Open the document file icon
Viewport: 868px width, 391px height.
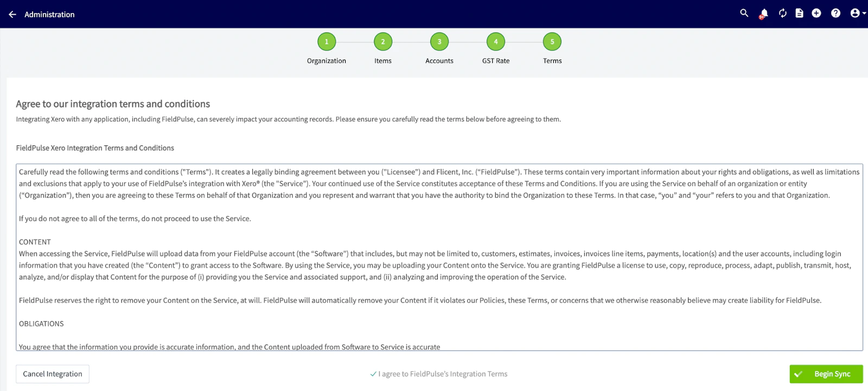[x=799, y=13]
